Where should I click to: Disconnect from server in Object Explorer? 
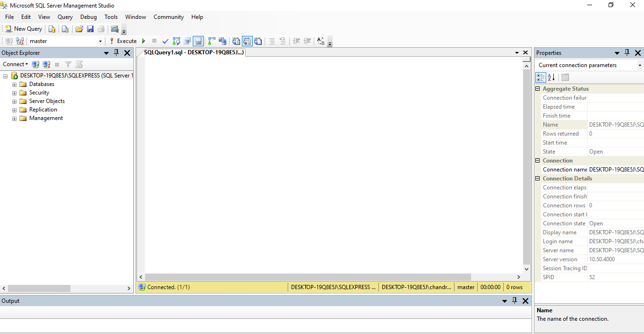pos(46,64)
